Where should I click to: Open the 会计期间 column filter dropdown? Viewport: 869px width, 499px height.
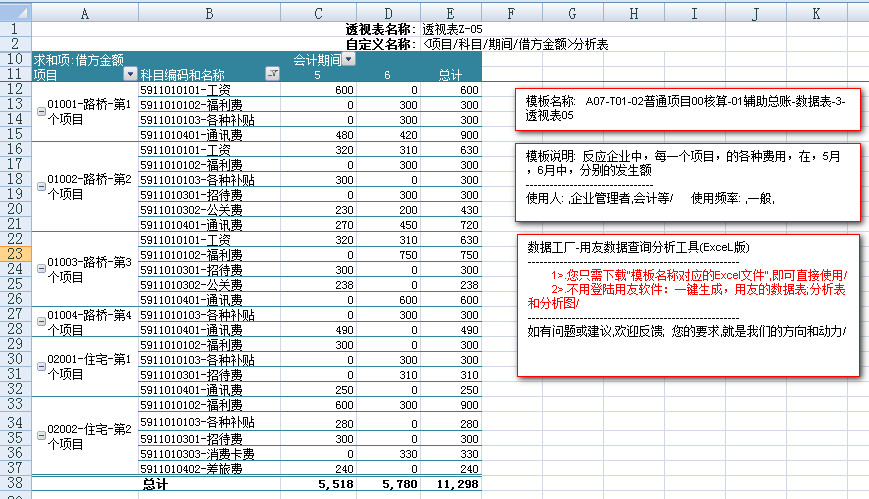348,60
